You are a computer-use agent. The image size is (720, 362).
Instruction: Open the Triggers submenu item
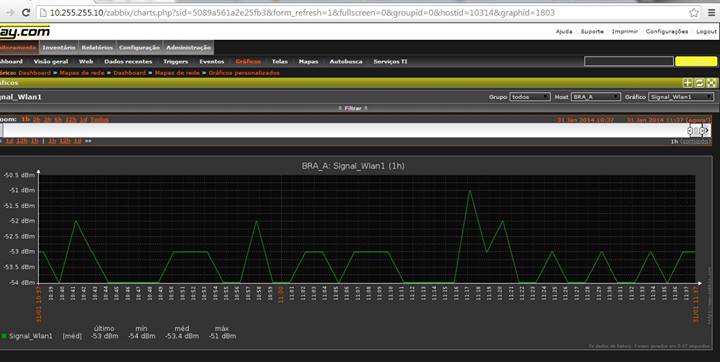click(175, 62)
